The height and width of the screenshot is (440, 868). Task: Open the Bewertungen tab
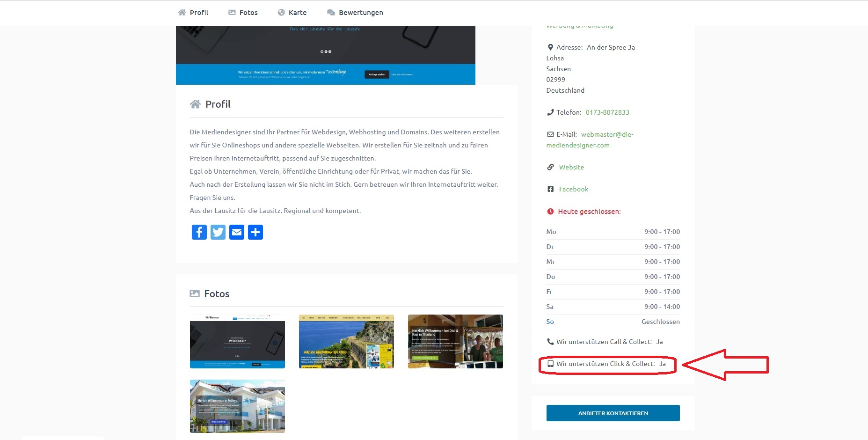point(355,13)
